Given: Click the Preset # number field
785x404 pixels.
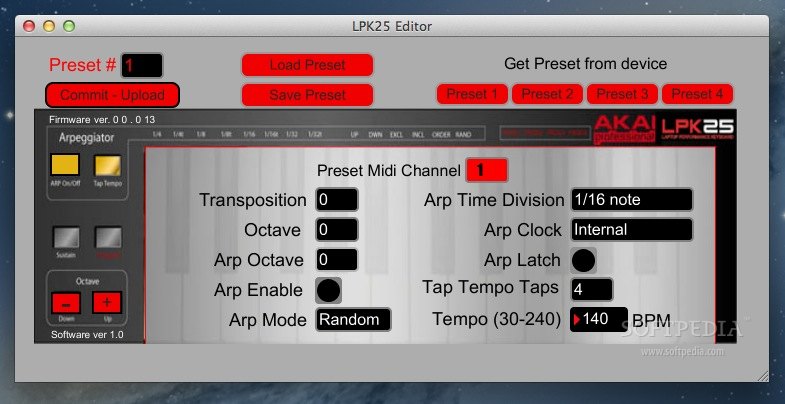Looking at the screenshot, I should coord(142,66).
